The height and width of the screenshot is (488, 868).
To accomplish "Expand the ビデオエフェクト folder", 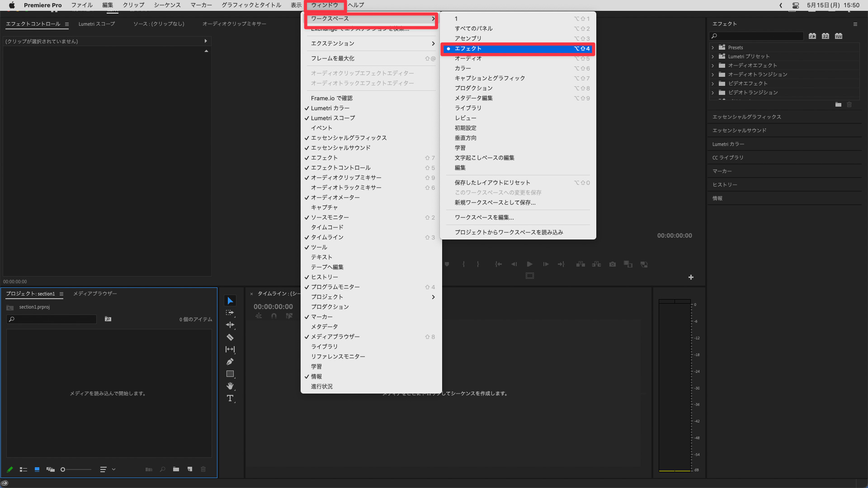I will [713, 84].
